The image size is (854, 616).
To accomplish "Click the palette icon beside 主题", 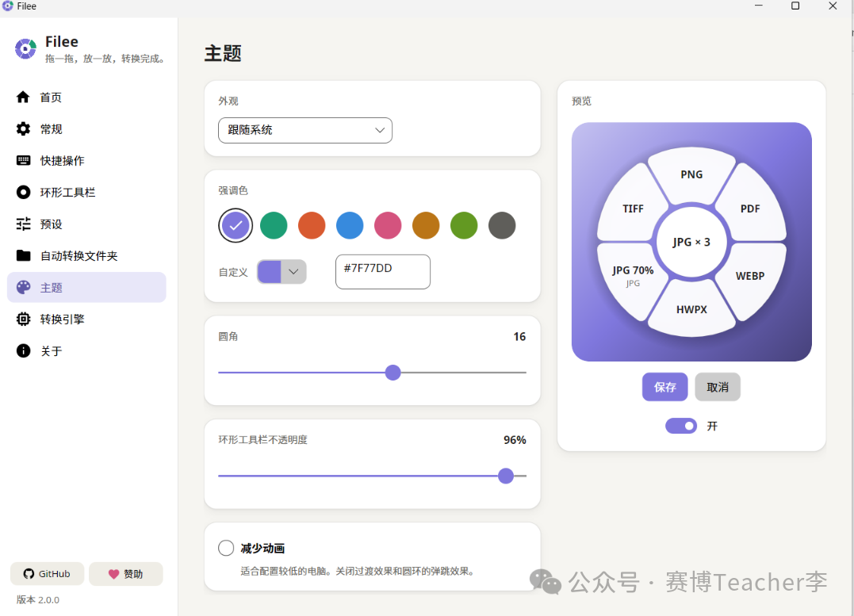I will pos(23,288).
